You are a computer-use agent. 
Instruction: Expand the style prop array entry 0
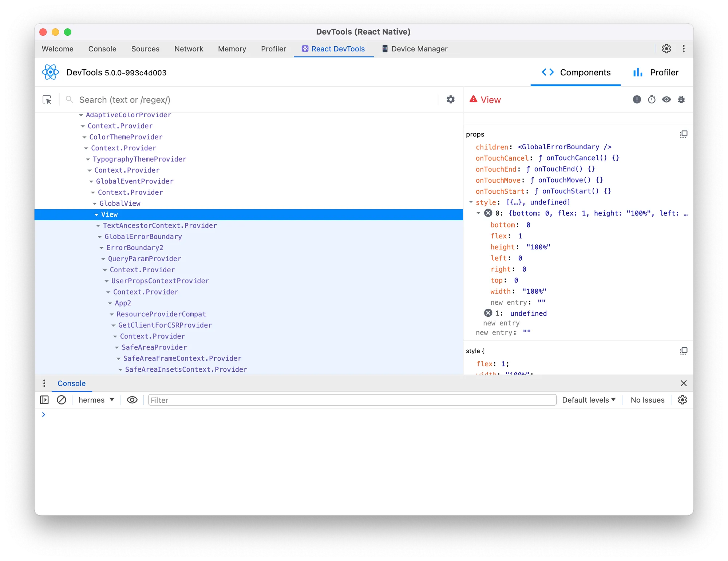(478, 213)
